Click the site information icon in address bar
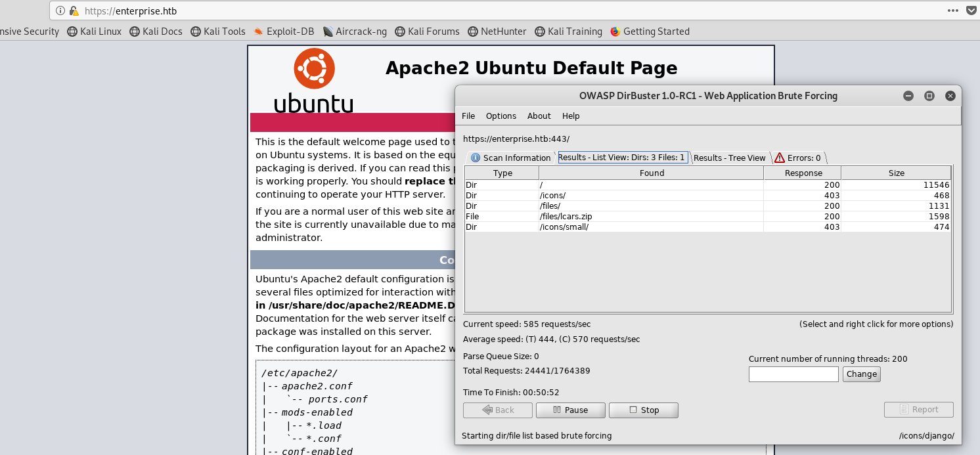 pos(60,11)
